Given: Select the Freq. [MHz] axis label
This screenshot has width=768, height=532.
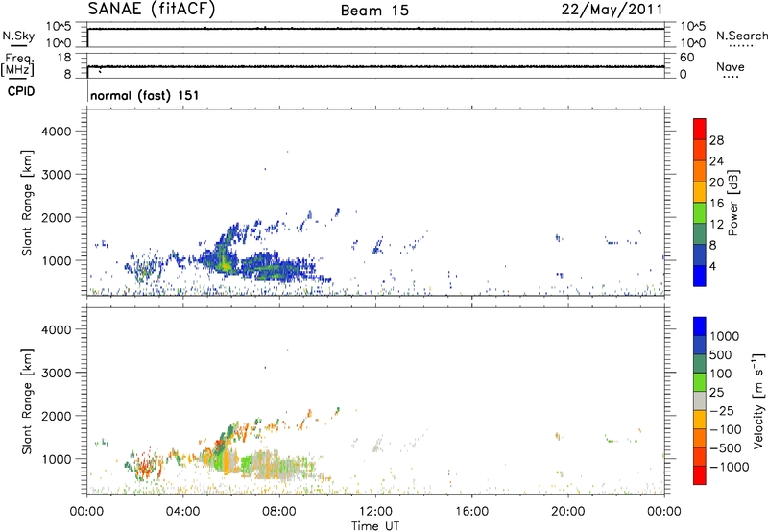Looking at the screenshot, I should 17,65.
